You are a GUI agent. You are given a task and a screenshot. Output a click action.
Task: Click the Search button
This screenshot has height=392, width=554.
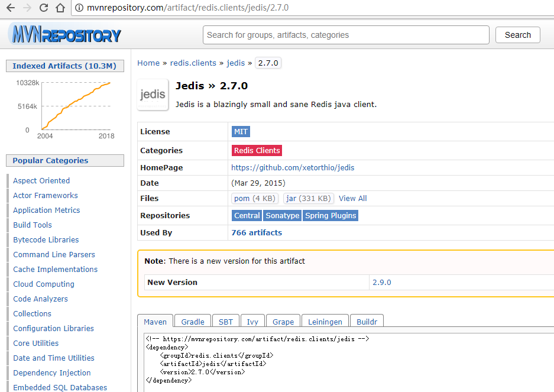coord(517,35)
